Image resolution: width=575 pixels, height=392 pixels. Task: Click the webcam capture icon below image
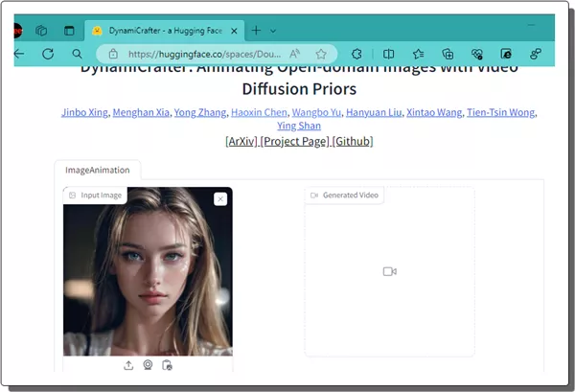pyautogui.click(x=148, y=365)
